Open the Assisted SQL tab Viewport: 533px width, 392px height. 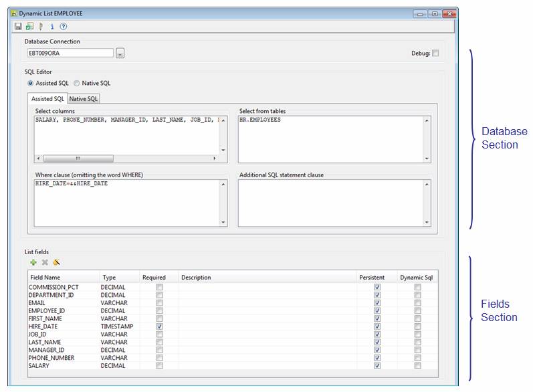(x=48, y=99)
